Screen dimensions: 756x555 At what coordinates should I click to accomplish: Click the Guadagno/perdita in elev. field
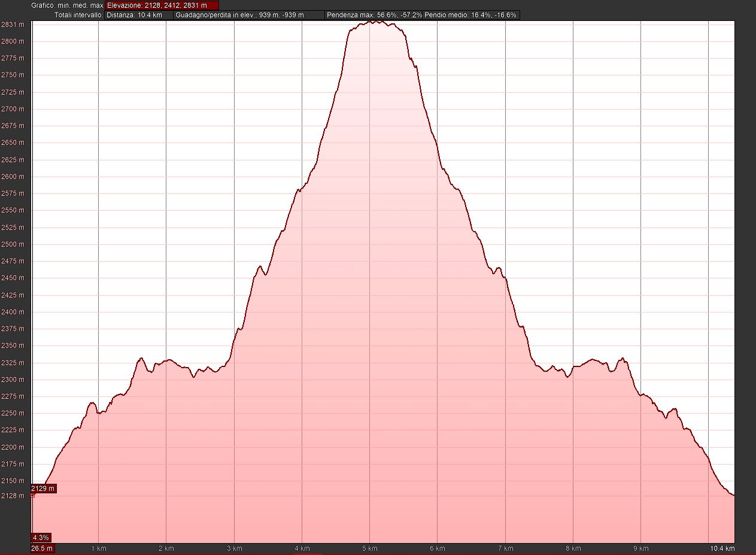click(x=249, y=15)
